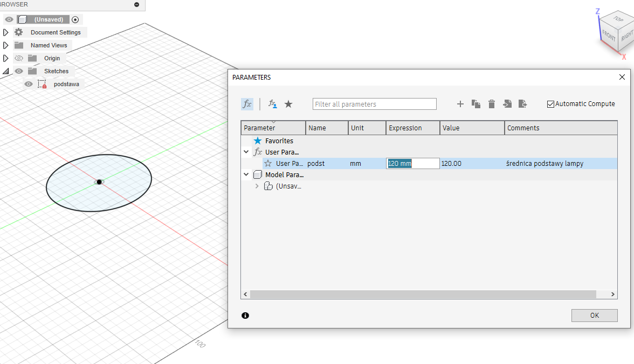634x364 pixels.
Task: Select the Favorites row
Action: 429,141
